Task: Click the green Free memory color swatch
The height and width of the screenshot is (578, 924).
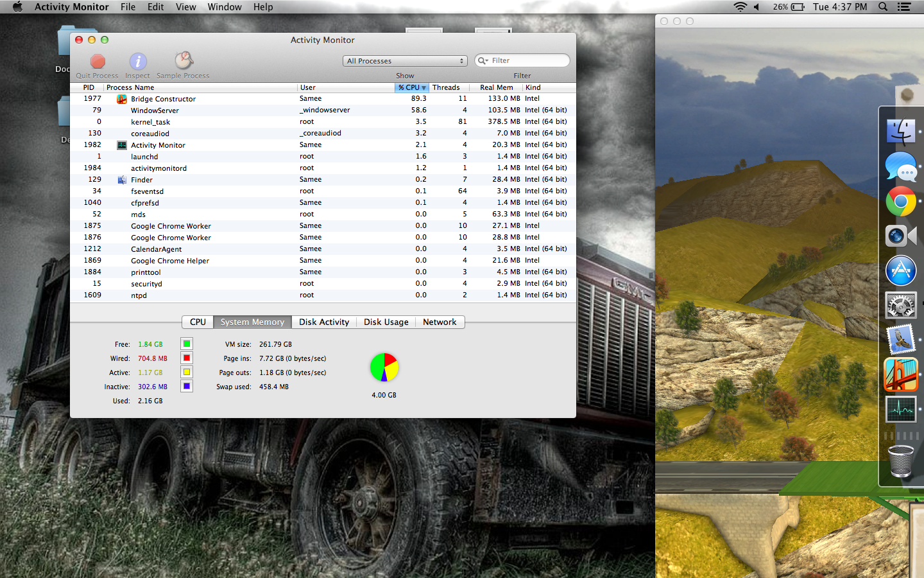Action: point(187,344)
